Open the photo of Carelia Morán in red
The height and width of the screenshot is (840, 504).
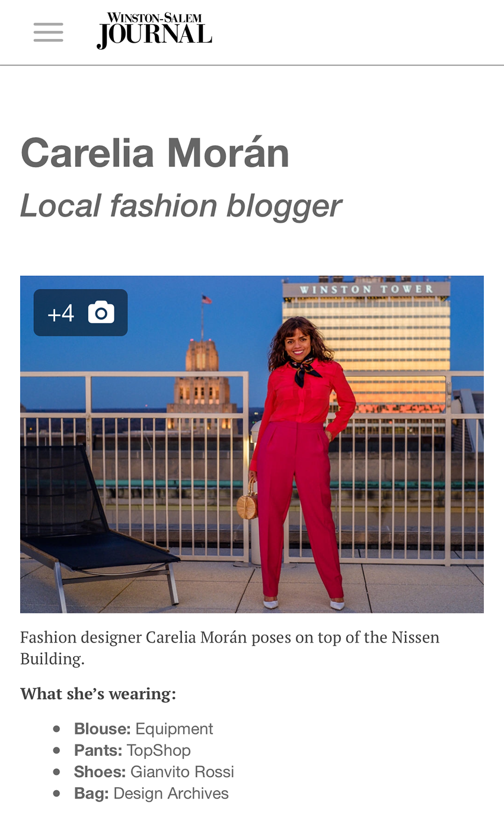click(252, 444)
